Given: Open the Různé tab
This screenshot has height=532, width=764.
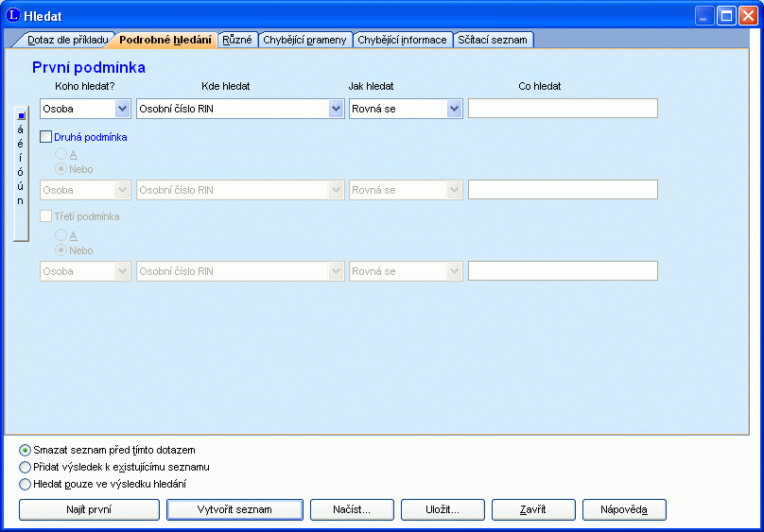Looking at the screenshot, I should pyautogui.click(x=237, y=40).
